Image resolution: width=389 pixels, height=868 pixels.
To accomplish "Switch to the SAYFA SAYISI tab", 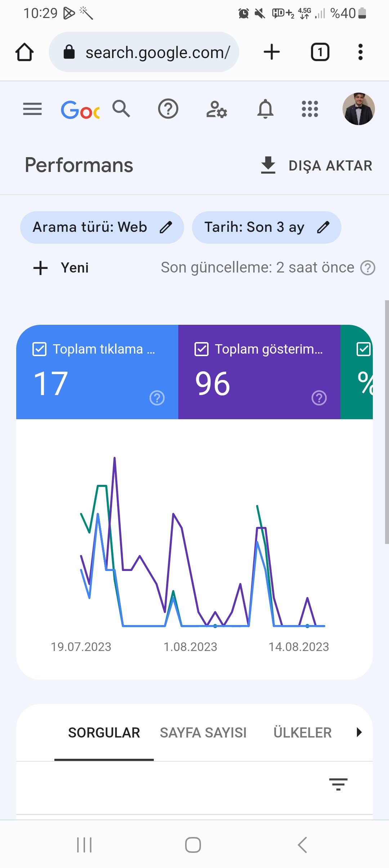I will pyautogui.click(x=203, y=733).
